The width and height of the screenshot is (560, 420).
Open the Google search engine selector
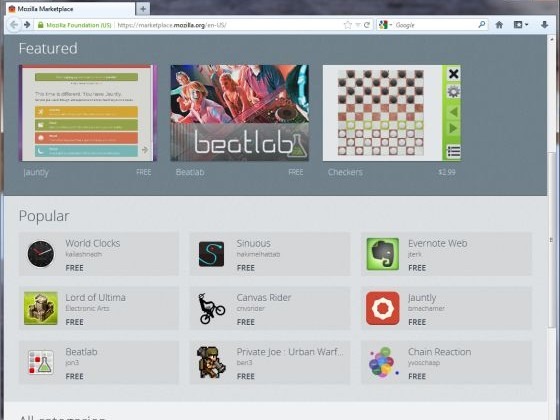tap(386, 25)
